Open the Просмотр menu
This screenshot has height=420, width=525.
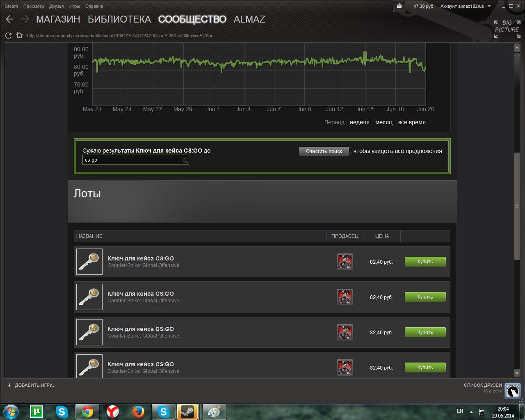[34, 6]
